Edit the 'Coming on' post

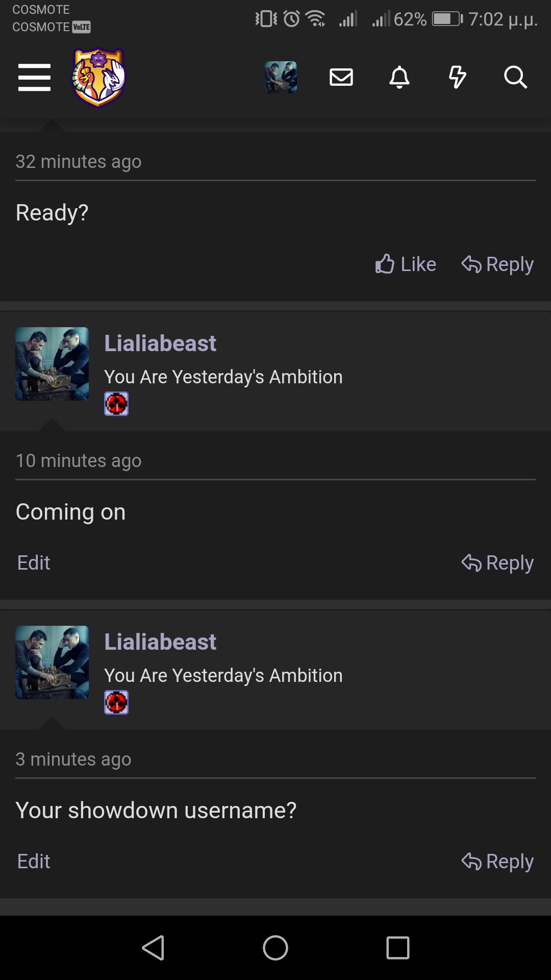click(34, 562)
